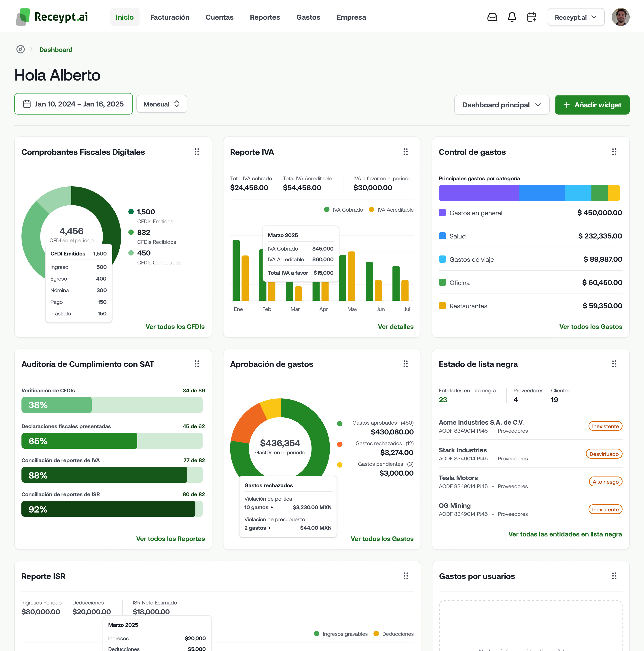
Task: Open the Reportes menu item
Action: click(x=265, y=17)
